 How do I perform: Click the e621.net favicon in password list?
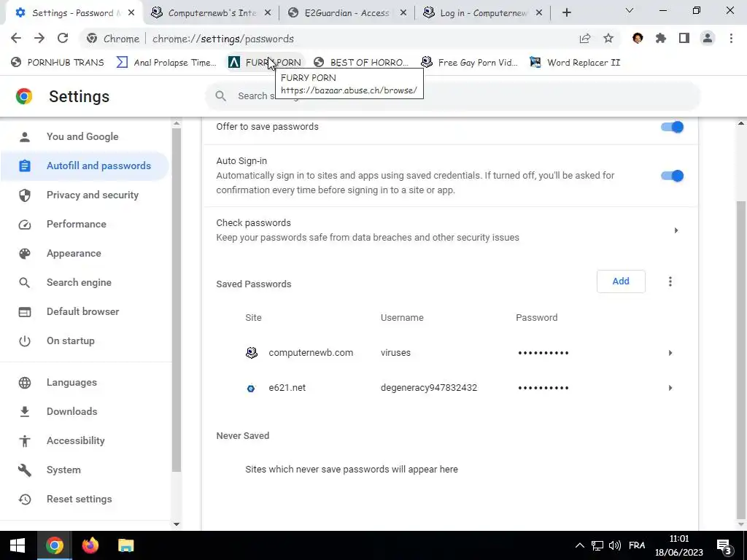tap(251, 388)
